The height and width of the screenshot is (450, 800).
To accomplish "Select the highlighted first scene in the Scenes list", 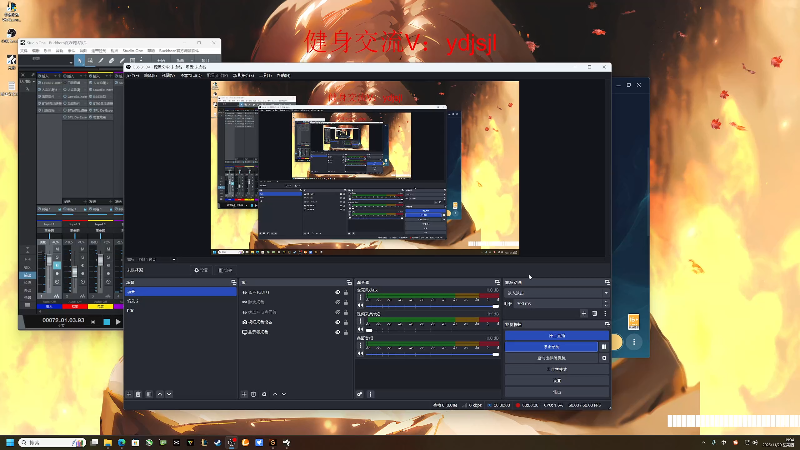I will pyautogui.click(x=181, y=292).
